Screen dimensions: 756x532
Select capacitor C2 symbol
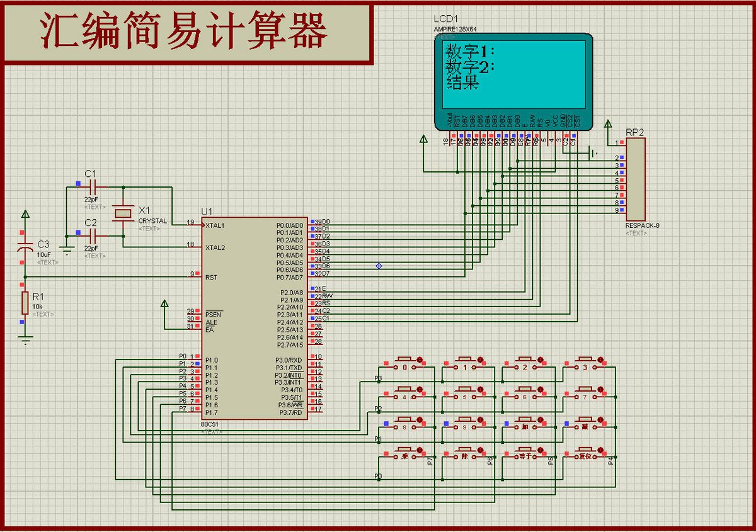coord(93,235)
